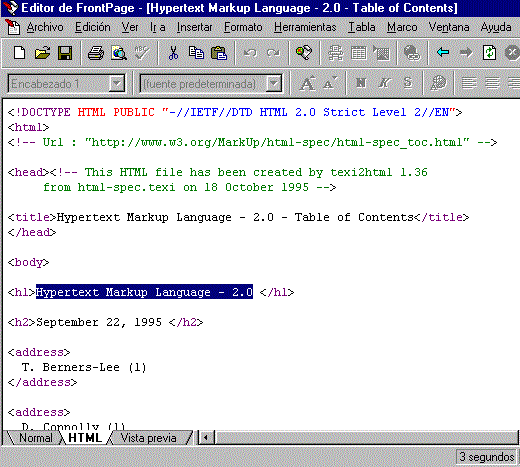Preview in browser icon with magnifier
This screenshot has width=520, height=467.
pyautogui.click(x=119, y=53)
